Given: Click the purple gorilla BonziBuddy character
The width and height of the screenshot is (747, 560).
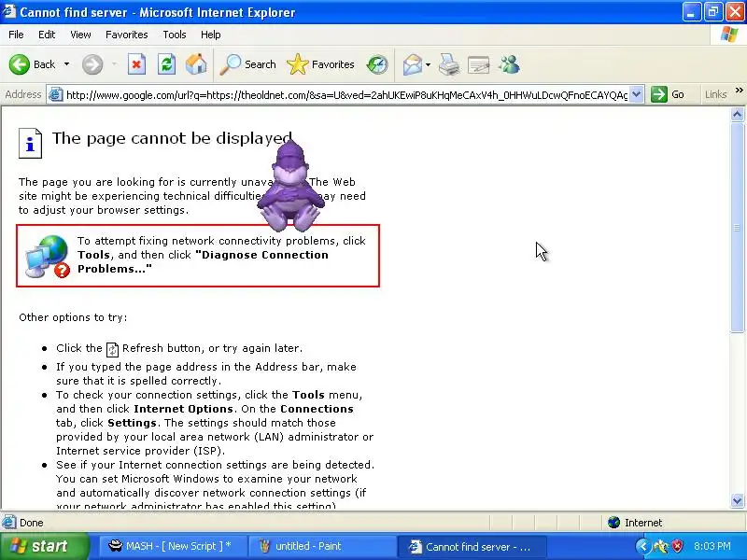Looking at the screenshot, I should pyautogui.click(x=290, y=186).
